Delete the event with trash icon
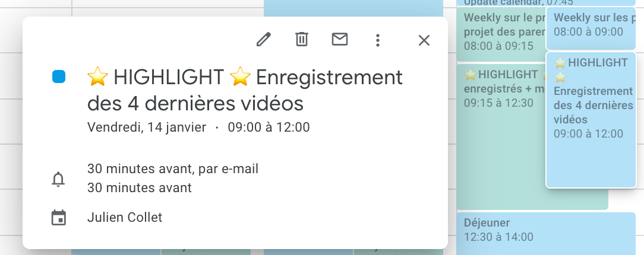Viewport: 644px width, 255px height. [301, 40]
